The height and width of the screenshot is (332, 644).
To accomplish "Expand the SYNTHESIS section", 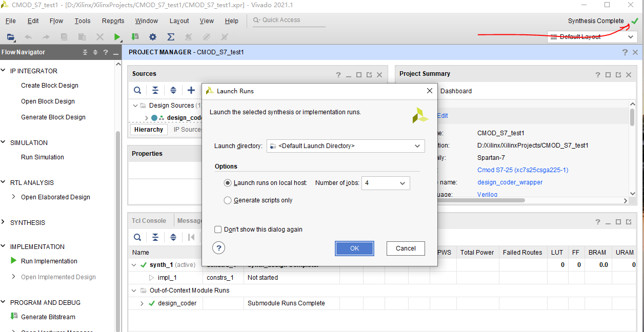I will (4, 223).
